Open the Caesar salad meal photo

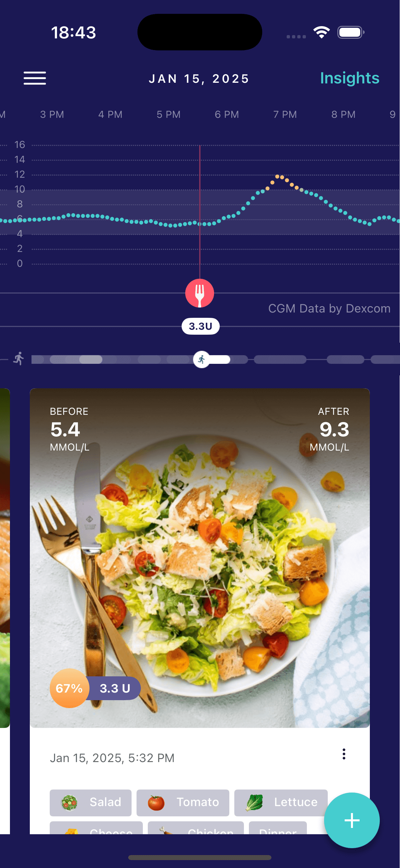click(200, 558)
